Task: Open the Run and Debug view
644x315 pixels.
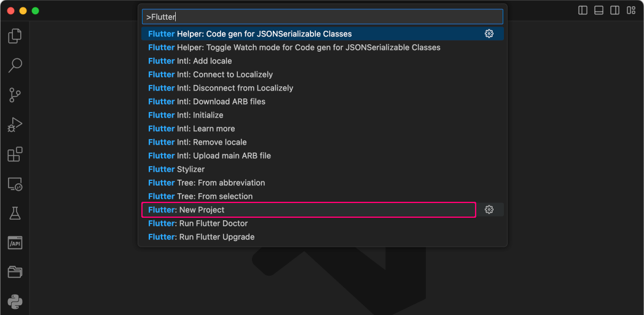Action: pos(15,125)
